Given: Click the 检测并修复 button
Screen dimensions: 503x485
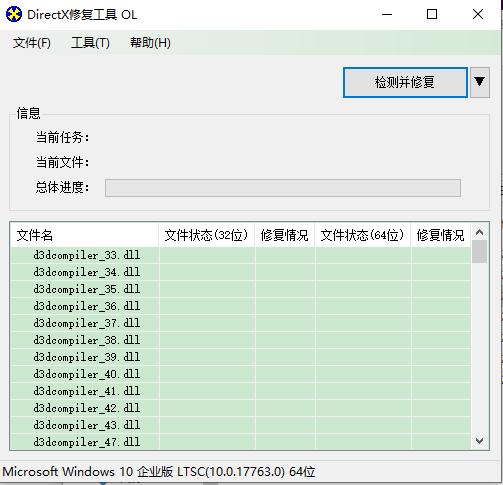Looking at the screenshot, I should click(405, 82).
